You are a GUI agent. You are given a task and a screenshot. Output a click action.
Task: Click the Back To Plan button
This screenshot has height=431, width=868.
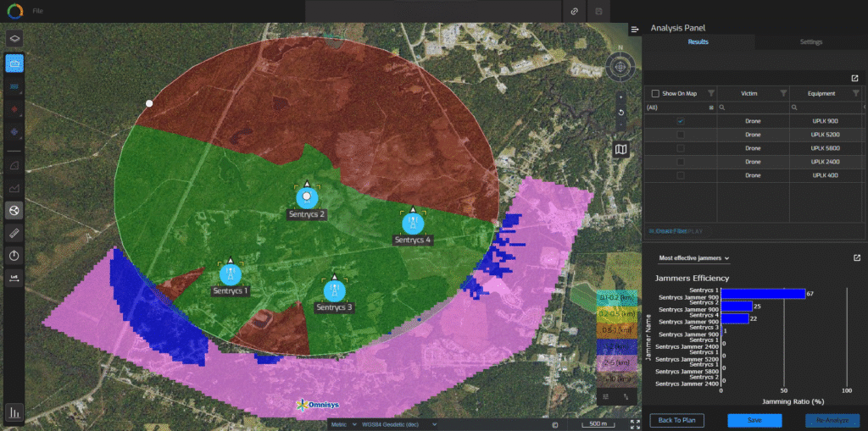pos(676,421)
